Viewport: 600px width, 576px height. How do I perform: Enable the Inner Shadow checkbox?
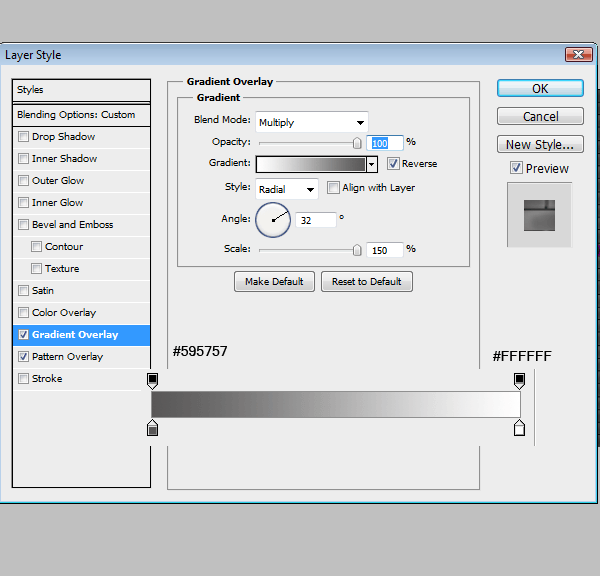pyautogui.click(x=23, y=158)
